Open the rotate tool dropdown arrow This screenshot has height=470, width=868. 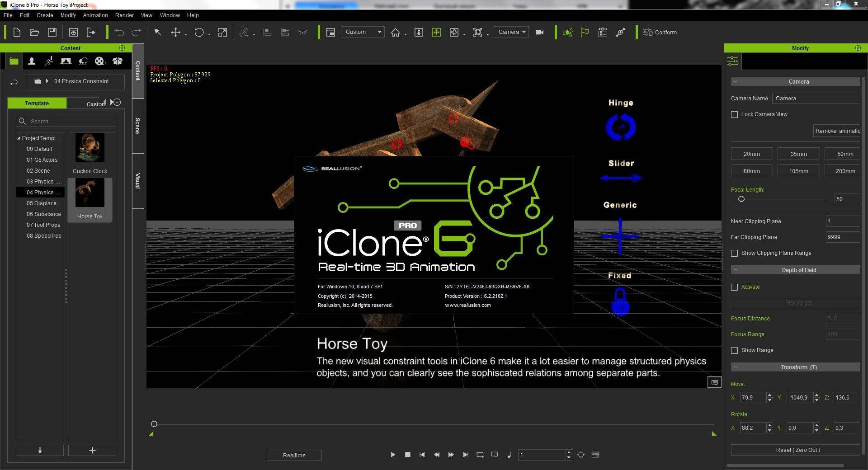[209, 34]
